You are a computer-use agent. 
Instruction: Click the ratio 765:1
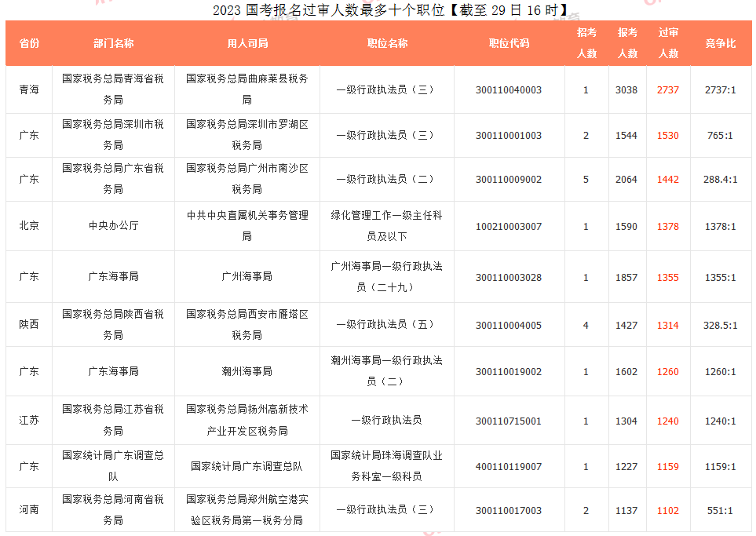click(x=721, y=136)
